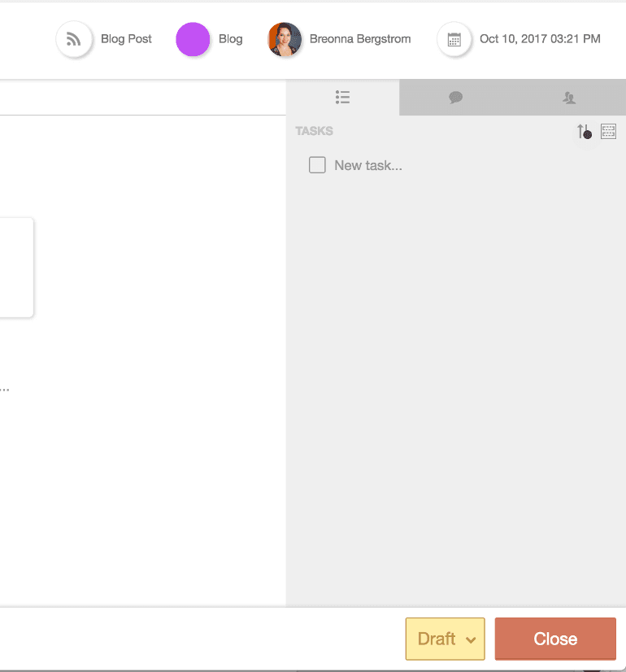Click the Blog Post type label

pos(126,39)
